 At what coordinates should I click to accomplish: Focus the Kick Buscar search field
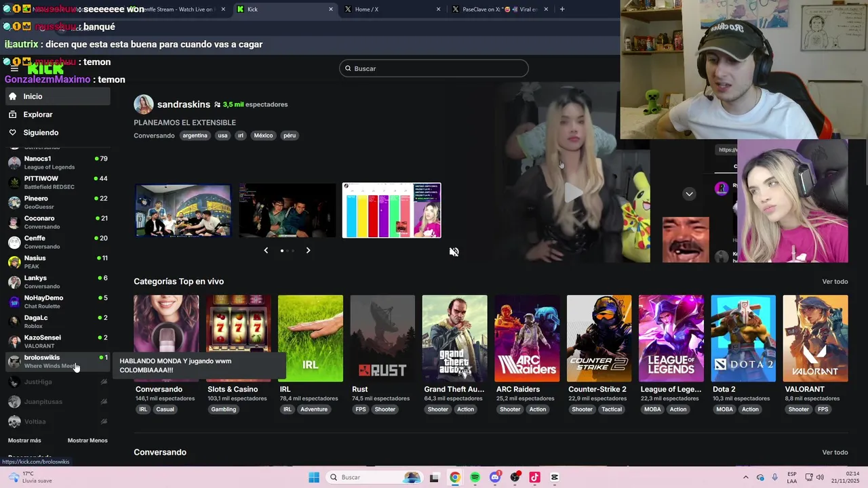(434, 68)
